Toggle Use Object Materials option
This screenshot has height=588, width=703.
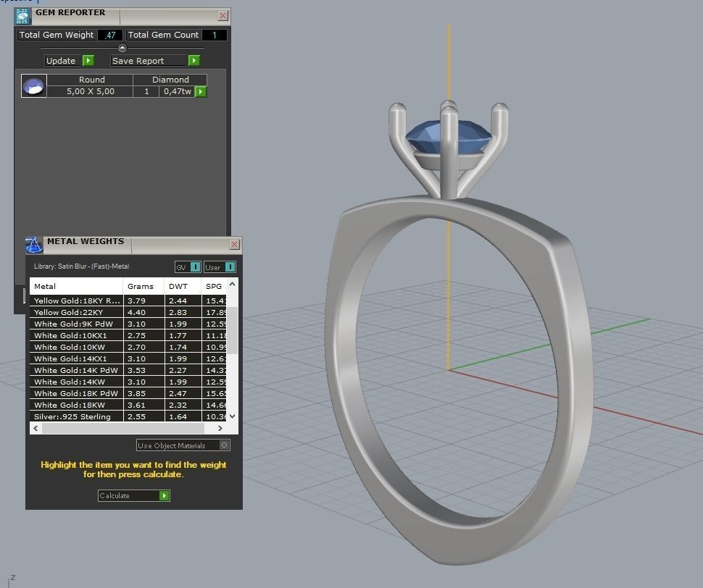[225, 445]
